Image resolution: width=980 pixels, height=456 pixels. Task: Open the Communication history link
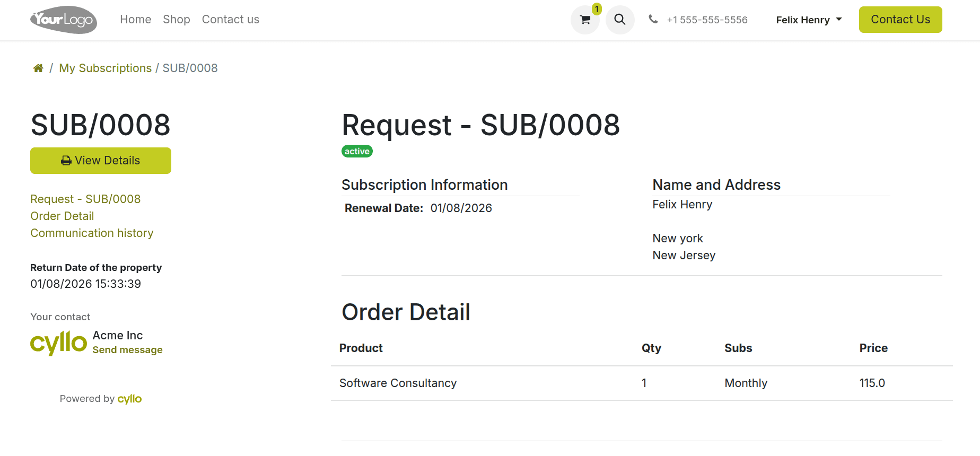coord(92,233)
